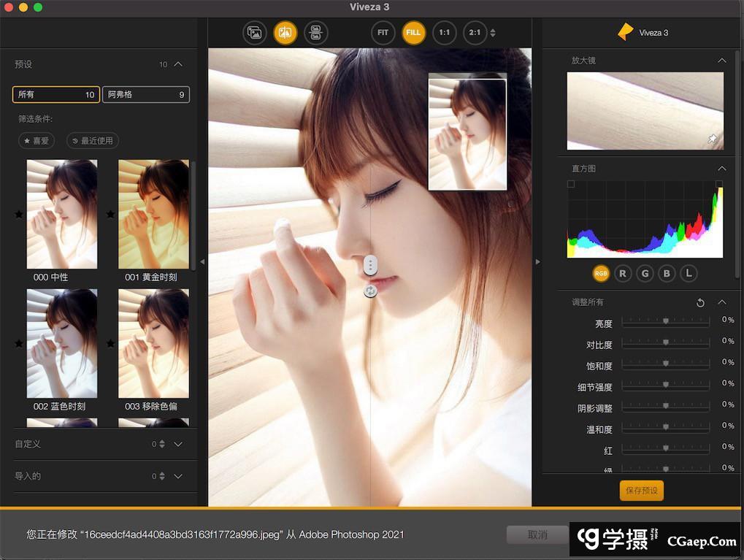Switch to the 阿弗格 presets tab
This screenshot has height=560, width=744.
coord(145,95)
